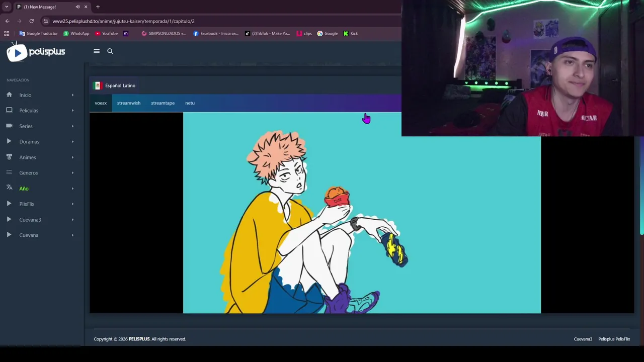Click the Año translate icon
644x362 pixels.
pyautogui.click(x=9, y=188)
